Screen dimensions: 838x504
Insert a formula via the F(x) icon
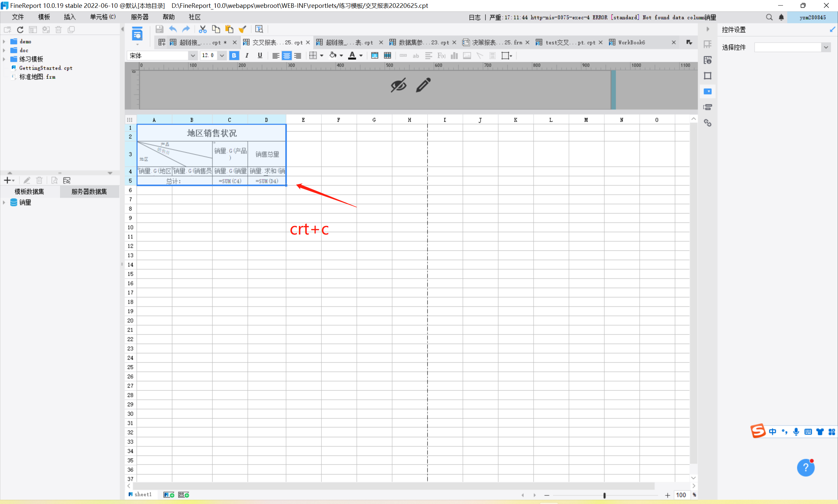click(441, 56)
